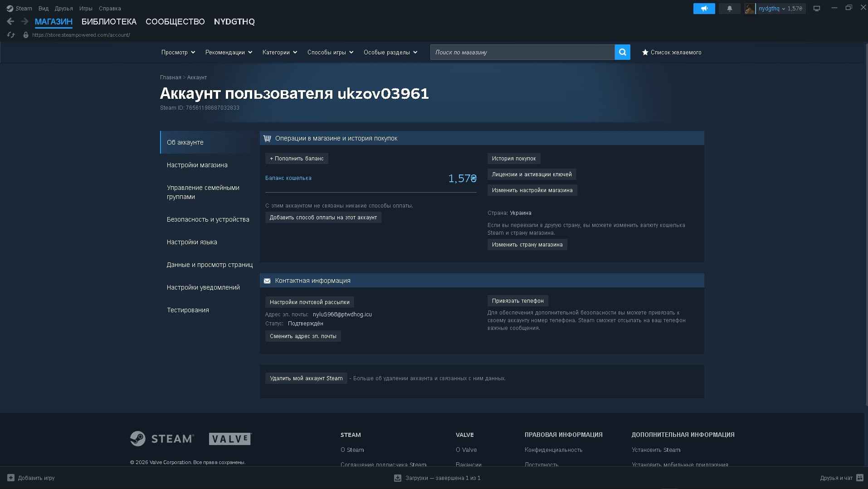The width and height of the screenshot is (868, 489).
Task: Switch to Big Picture mode monitor icon
Action: [817, 9]
